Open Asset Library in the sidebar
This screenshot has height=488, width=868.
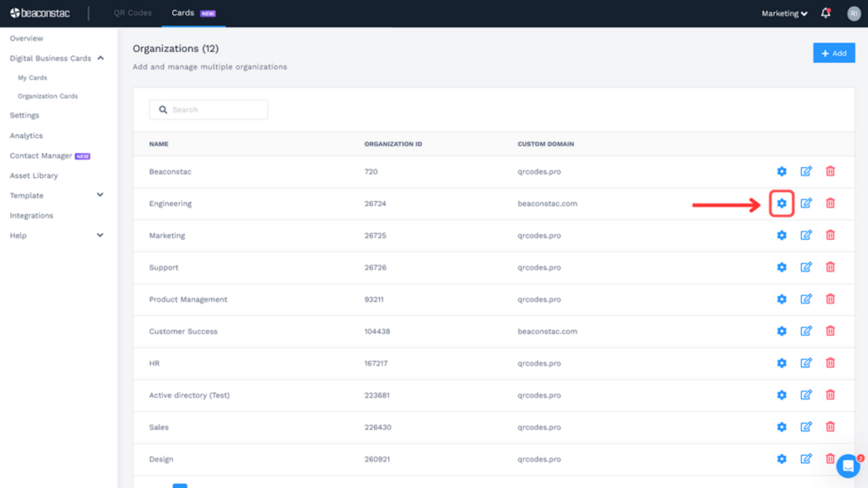[x=34, y=176]
